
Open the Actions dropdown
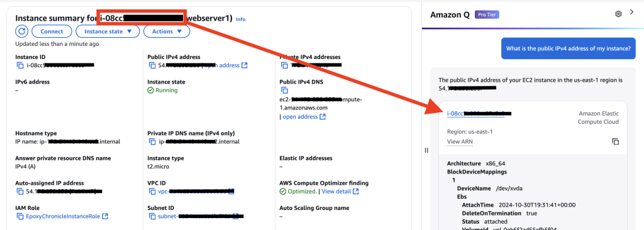point(167,31)
